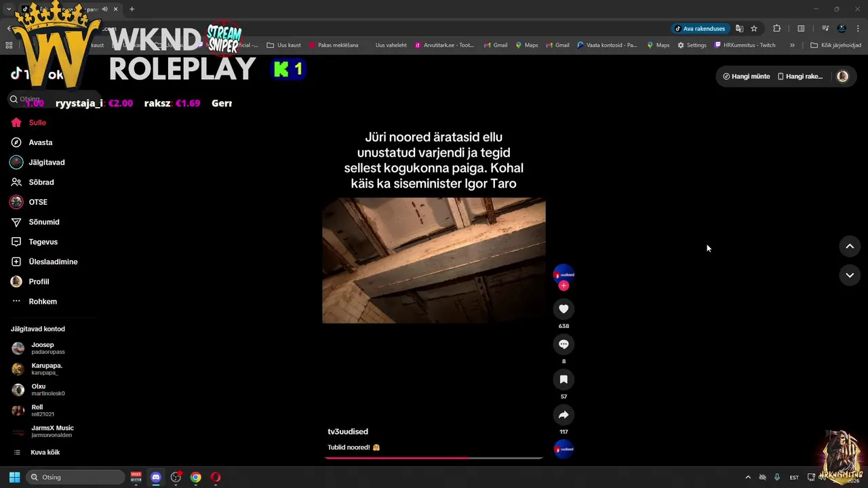The width and height of the screenshot is (868, 488).
Task: Open the Pakas meklēšana bookmark
Action: 334,45
